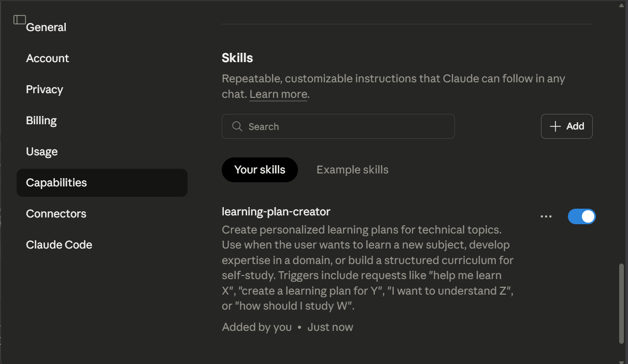
Task: Select Capabilities in the sidebar
Action: [56, 183]
